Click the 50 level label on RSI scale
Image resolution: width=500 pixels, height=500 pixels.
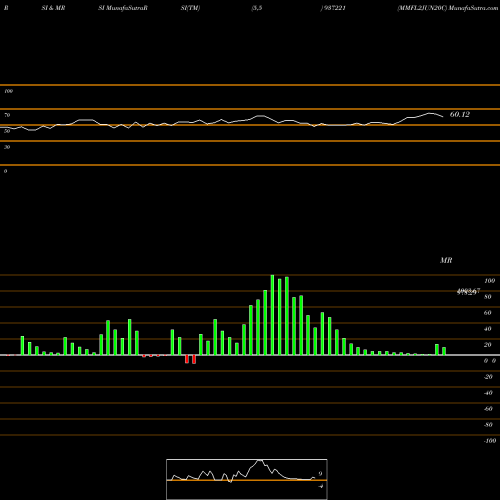tap(7, 131)
